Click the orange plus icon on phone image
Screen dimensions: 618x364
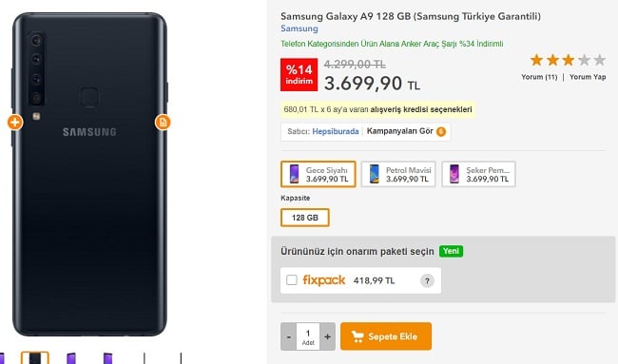coord(15,122)
